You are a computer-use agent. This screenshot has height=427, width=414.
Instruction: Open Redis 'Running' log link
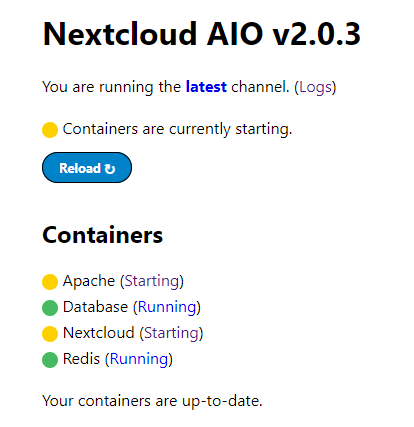tap(139, 359)
